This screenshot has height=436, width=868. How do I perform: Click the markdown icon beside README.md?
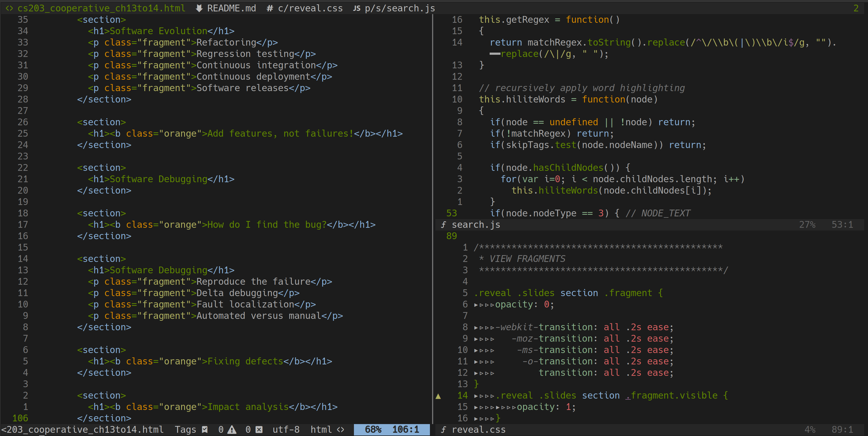point(199,8)
